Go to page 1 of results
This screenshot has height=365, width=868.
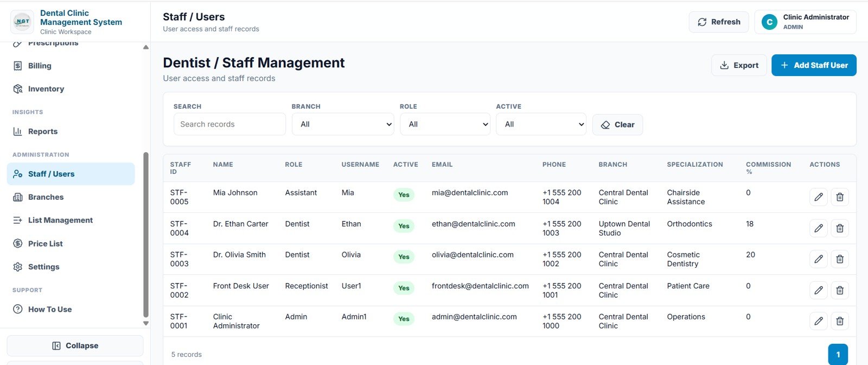coord(838,355)
